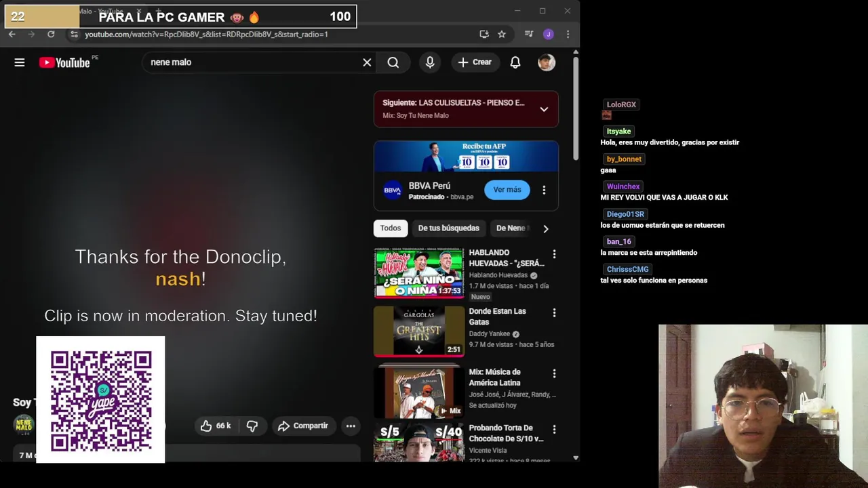This screenshot has width=868, height=488.
Task: Click chat username by_bonnet
Action: (x=624, y=159)
